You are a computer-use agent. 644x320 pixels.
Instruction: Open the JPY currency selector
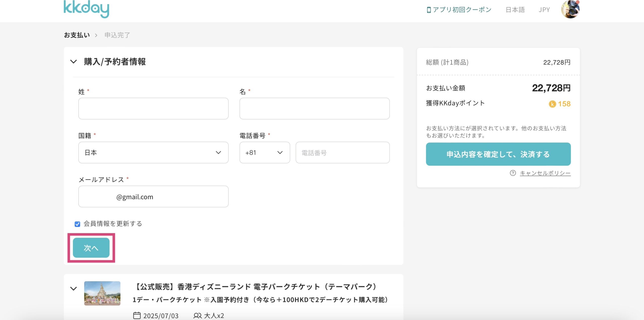pos(544,10)
